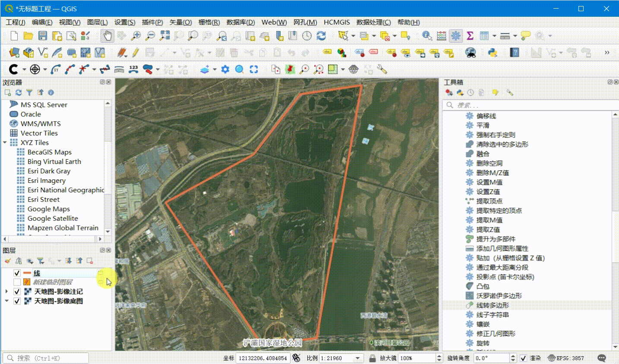Click the MetaSearch globe binoculars icon
Image resolution: width=619 pixels, height=364 pixels.
coord(471,53)
